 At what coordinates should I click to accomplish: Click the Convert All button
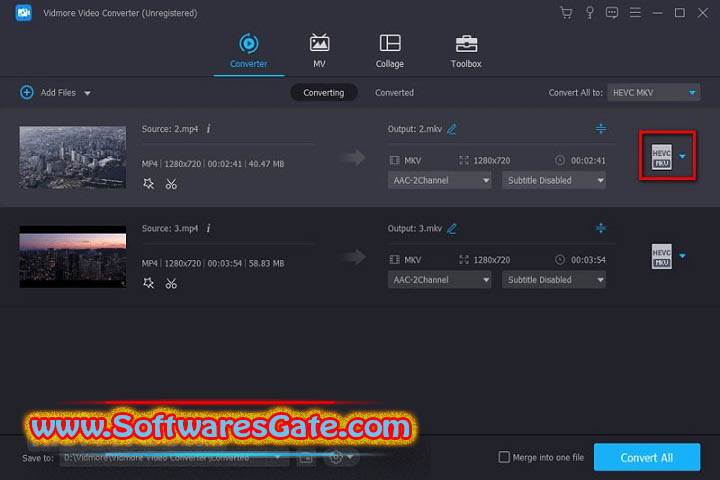click(x=647, y=457)
